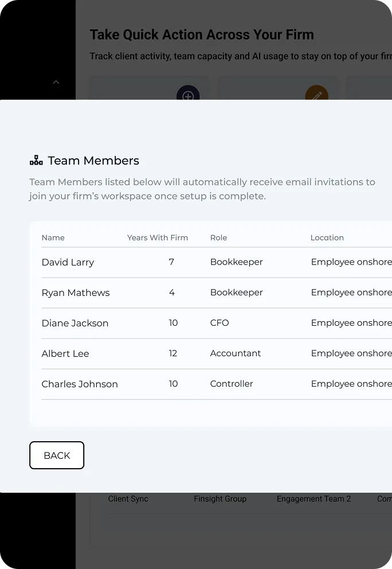Select the Ryan Mathews row name
The height and width of the screenshot is (569, 392).
pyautogui.click(x=76, y=293)
